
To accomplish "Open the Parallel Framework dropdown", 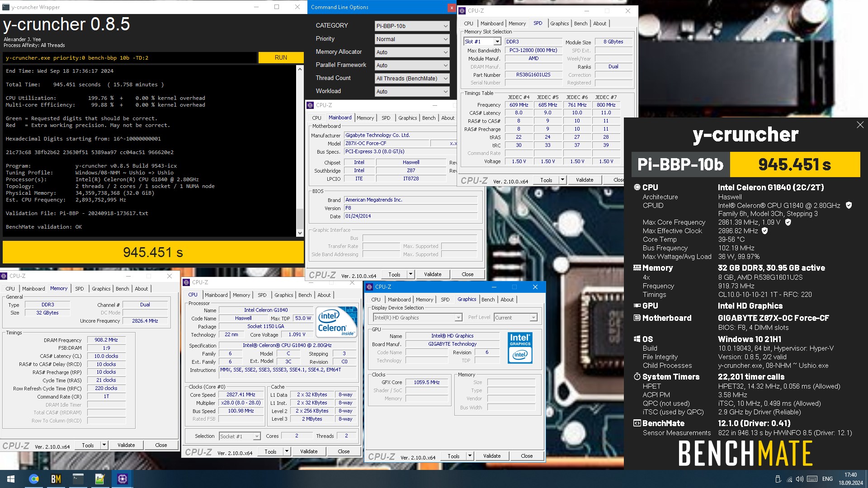I will tap(412, 66).
